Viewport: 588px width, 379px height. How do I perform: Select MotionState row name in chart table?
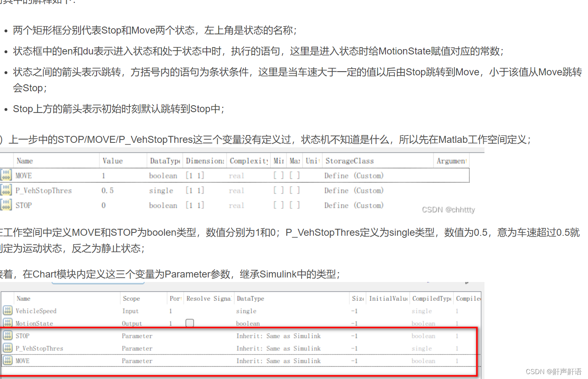click(34, 323)
